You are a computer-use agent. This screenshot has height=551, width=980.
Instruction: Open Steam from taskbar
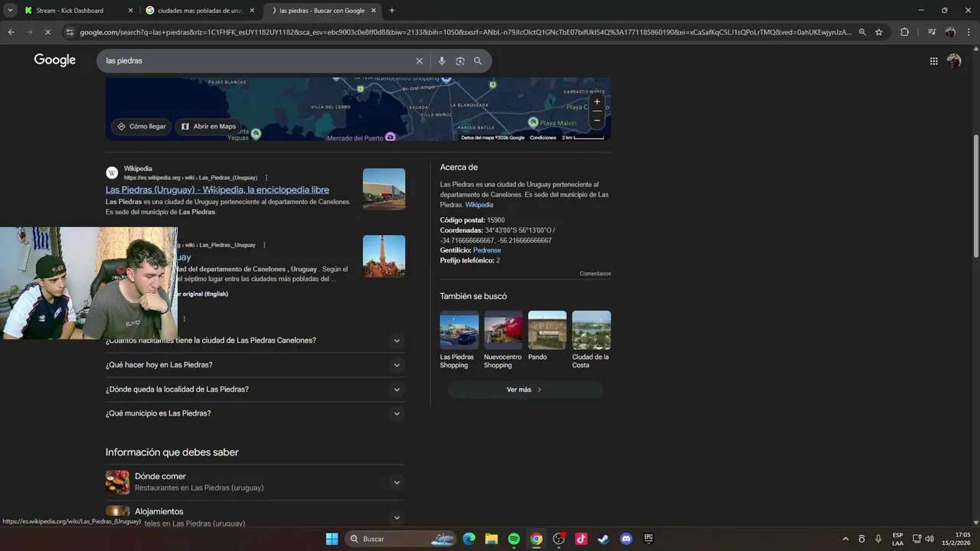tap(604, 539)
